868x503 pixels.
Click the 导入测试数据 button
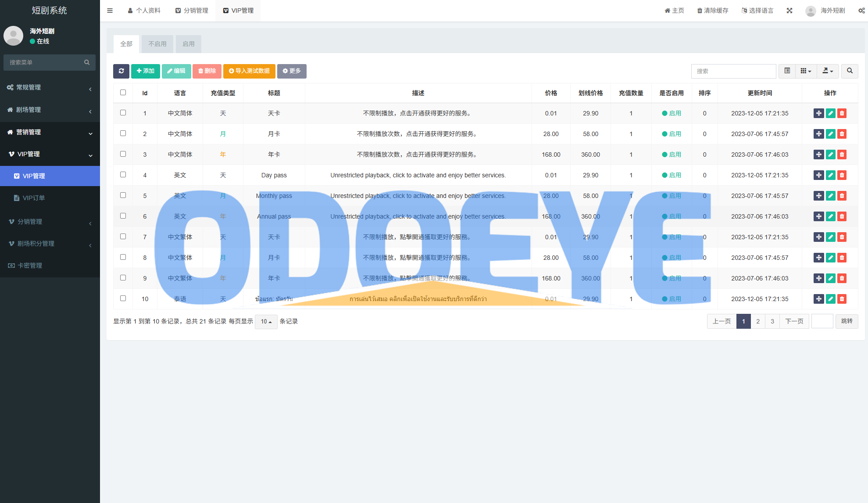click(x=249, y=71)
